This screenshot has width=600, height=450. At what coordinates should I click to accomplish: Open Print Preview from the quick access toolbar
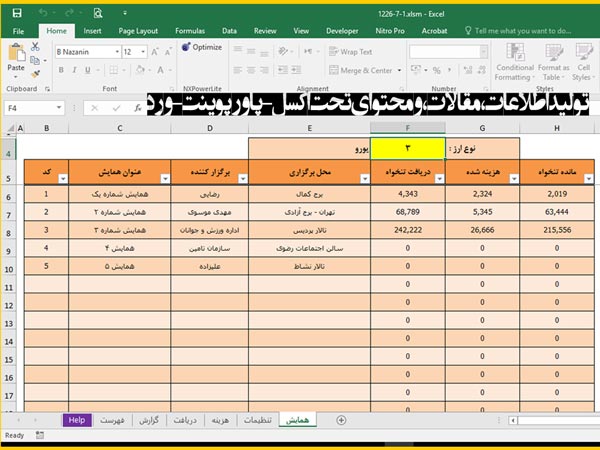pyautogui.click(x=98, y=13)
